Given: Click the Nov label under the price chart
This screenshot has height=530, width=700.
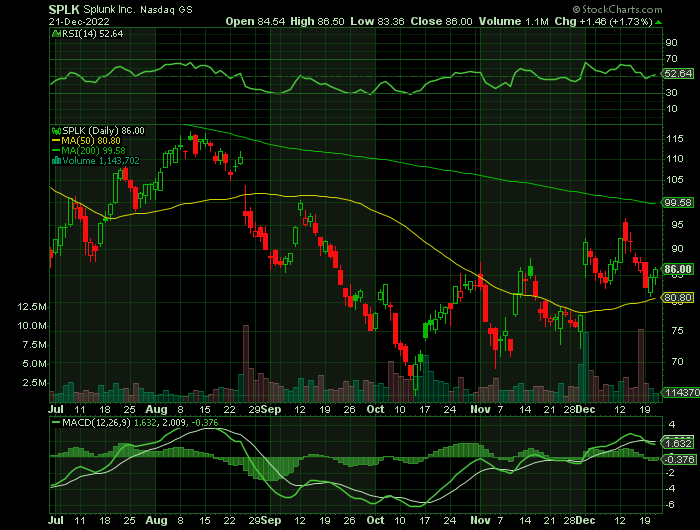Looking at the screenshot, I should point(480,410).
